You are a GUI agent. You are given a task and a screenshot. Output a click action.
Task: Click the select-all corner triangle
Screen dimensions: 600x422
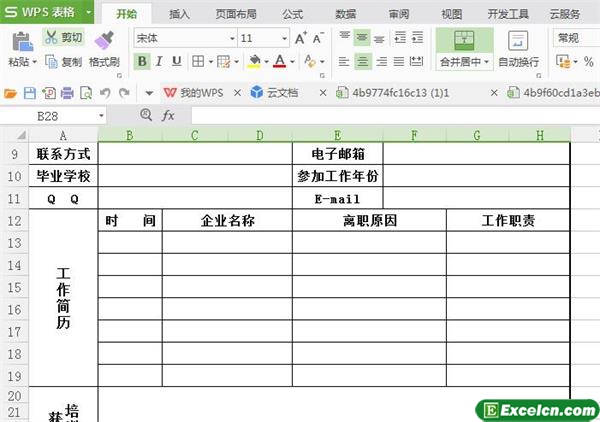point(21,135)
